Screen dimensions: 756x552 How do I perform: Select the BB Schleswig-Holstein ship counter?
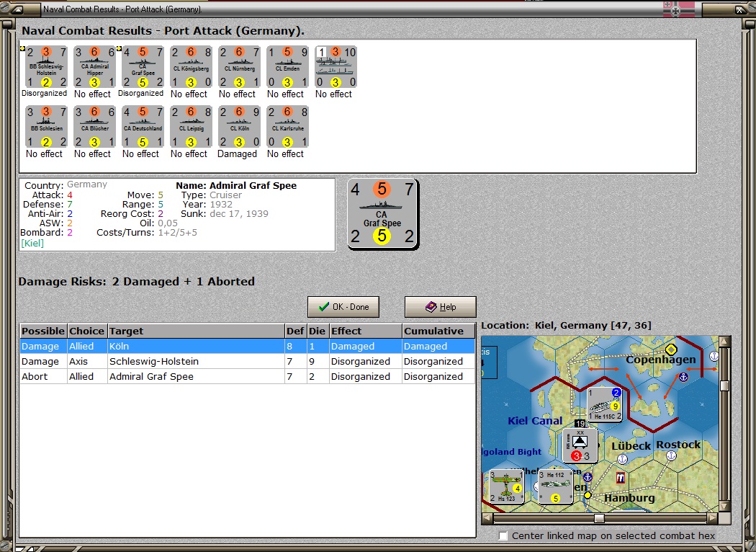[x=46, y=67]
